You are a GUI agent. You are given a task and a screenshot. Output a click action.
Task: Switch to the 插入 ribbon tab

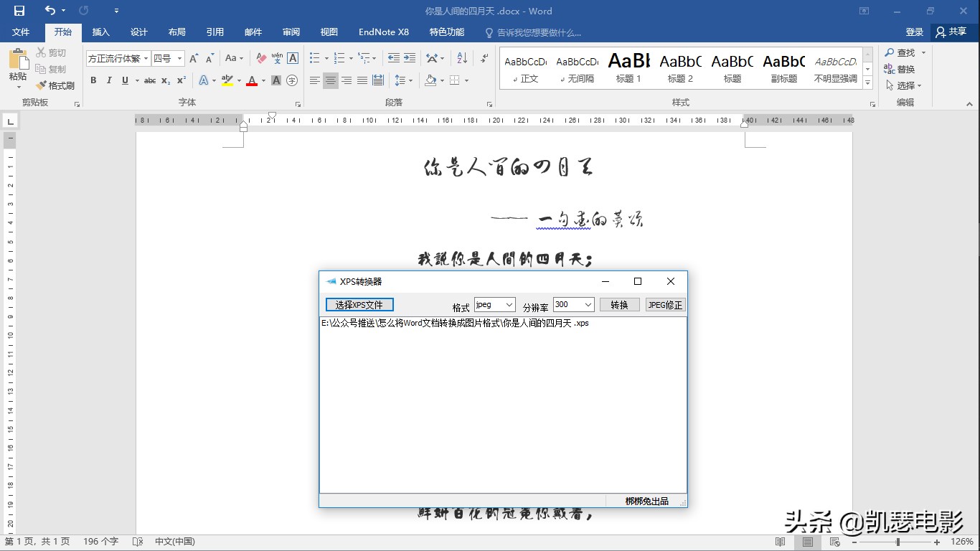click(100, 32)
